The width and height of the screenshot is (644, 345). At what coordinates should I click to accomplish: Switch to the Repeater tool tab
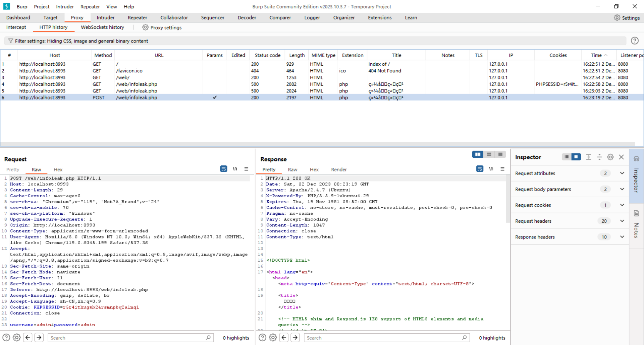coord(137,18)
